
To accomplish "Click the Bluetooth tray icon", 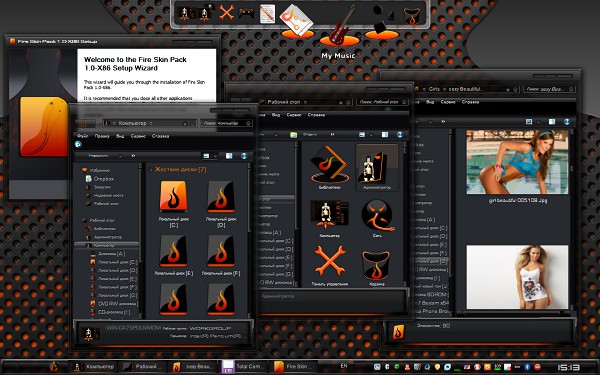I will 527,367.
